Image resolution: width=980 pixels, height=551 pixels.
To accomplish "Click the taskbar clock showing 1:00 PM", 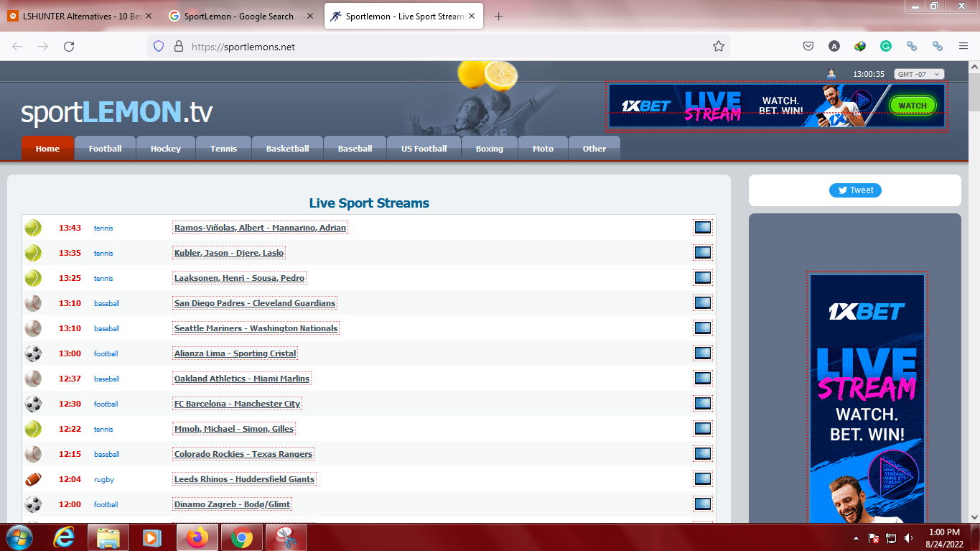I will (x=944, y=537).
